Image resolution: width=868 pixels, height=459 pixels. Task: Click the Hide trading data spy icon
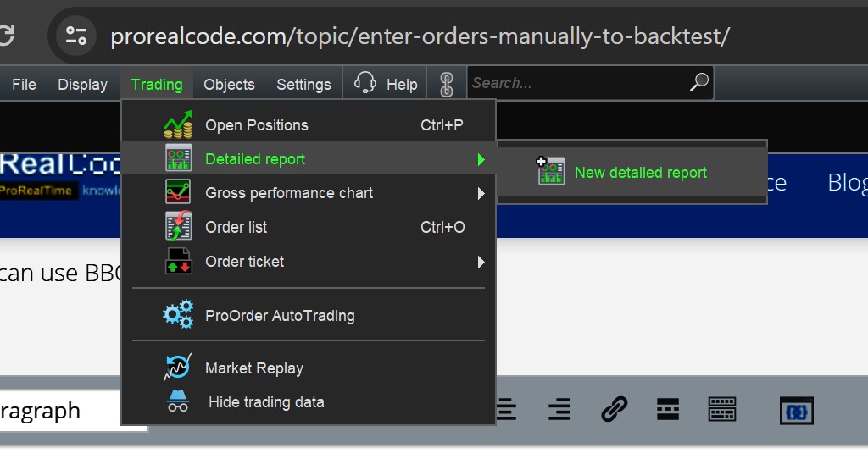pos(178,402)
